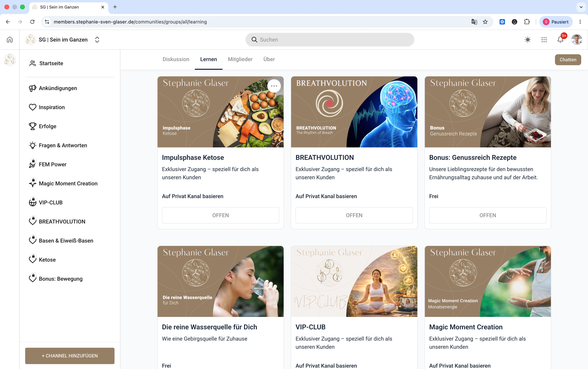View site information icon in address bar
Image resolution: width=588 pixels, height=369 pixels.
pyautogui.click(x=47, y=22)
